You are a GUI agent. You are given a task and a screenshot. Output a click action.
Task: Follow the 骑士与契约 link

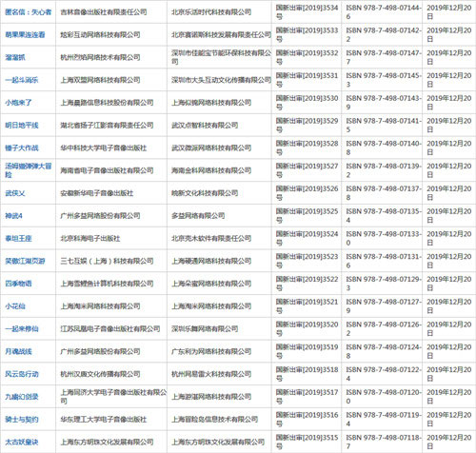(x=22, y=420)
